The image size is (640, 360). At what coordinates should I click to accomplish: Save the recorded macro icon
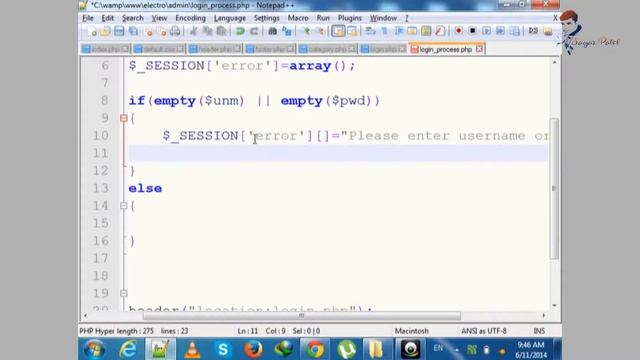click(515, 31)
